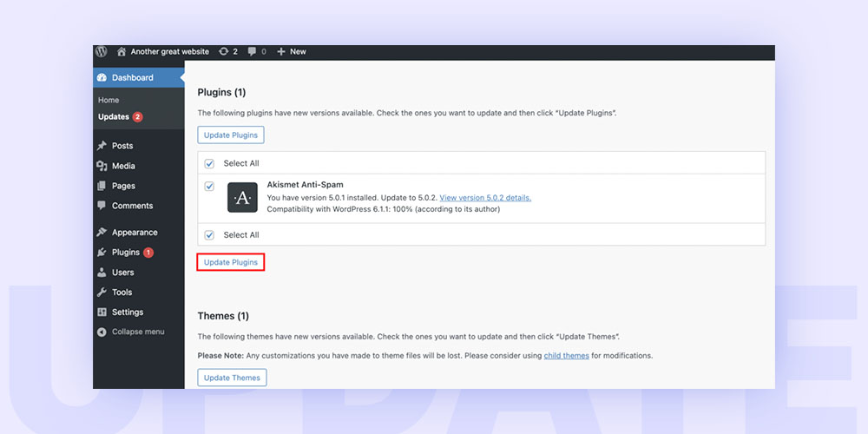Click the Settings icon in sidebar
Viewport: 868px width, 434px height.
[102, 312]
